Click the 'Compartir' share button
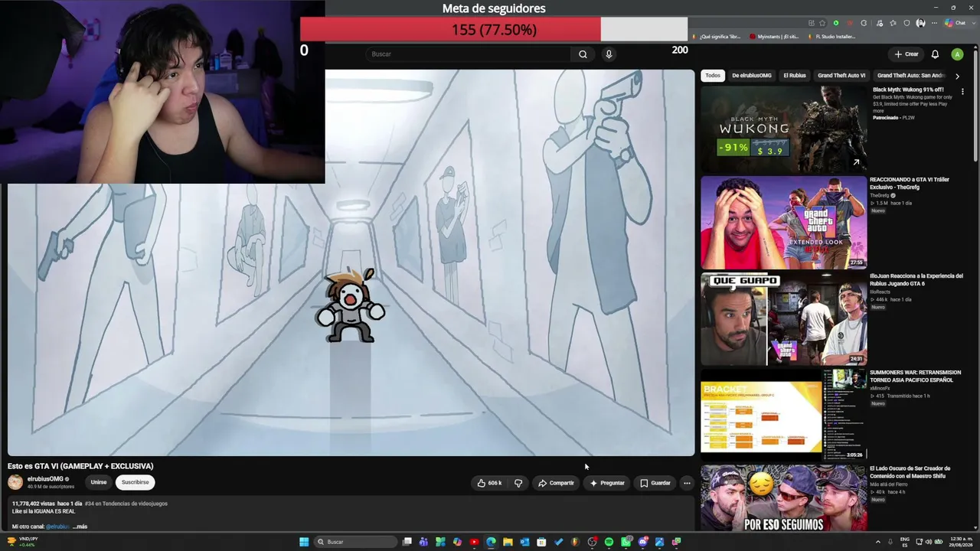This screenshot has width=980, height=551. (x=556, y=483)
